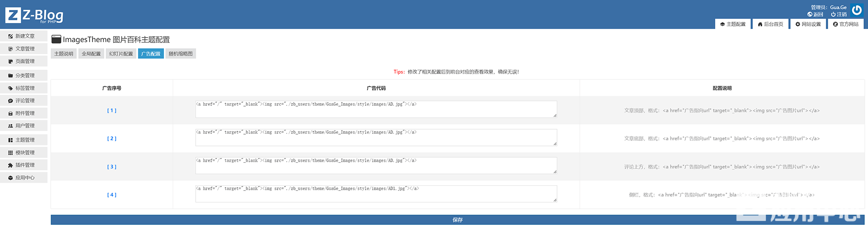The image size is (868, 234).
Task: Open 插件管理 in the sidebar
Action: (24, 165)
